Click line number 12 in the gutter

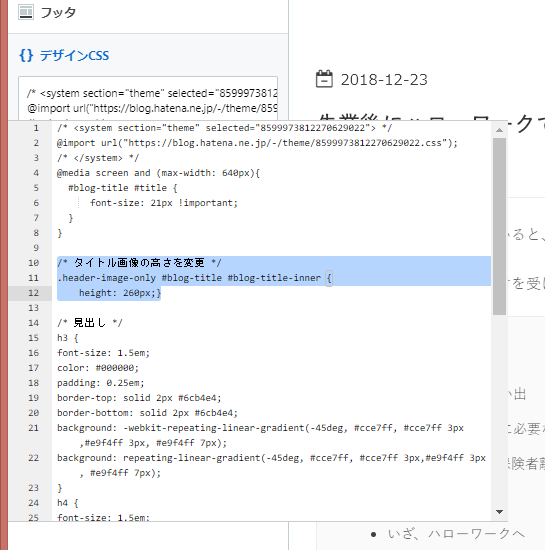pos(33,293)
